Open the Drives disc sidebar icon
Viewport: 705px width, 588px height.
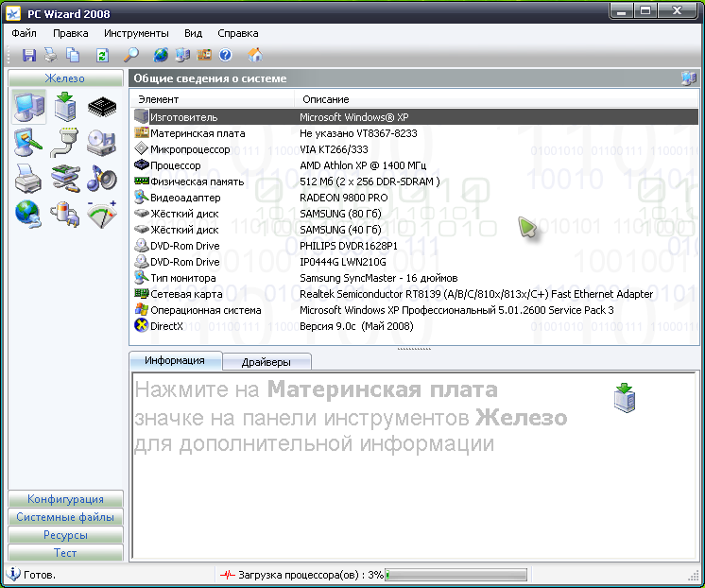coord(102,143)
